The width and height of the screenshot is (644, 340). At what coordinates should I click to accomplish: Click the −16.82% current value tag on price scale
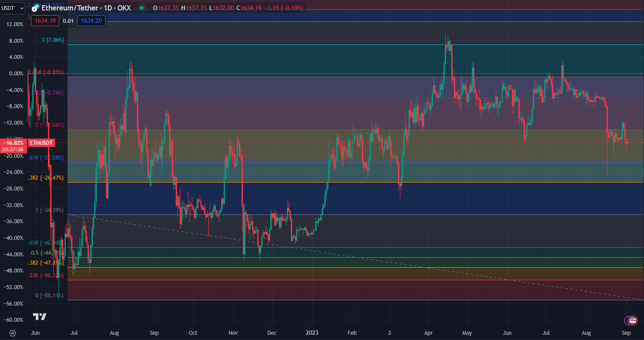click(x=13, y=143)
